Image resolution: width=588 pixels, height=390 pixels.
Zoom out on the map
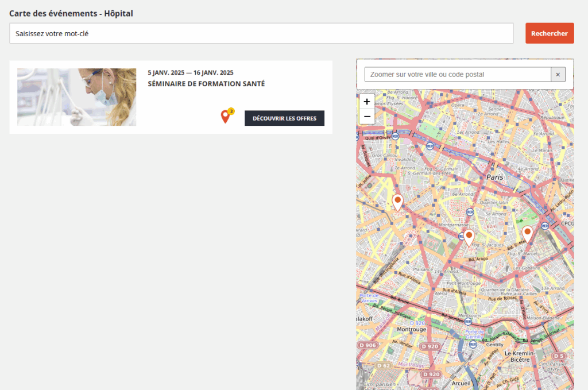pyautogui.click(x=367, y=117)
